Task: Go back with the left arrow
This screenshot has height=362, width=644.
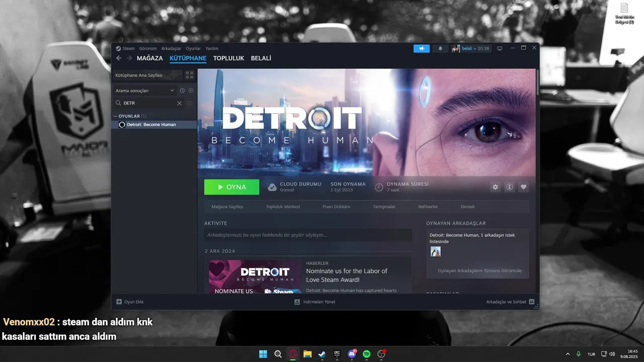Action: click(x=119, y=58)
